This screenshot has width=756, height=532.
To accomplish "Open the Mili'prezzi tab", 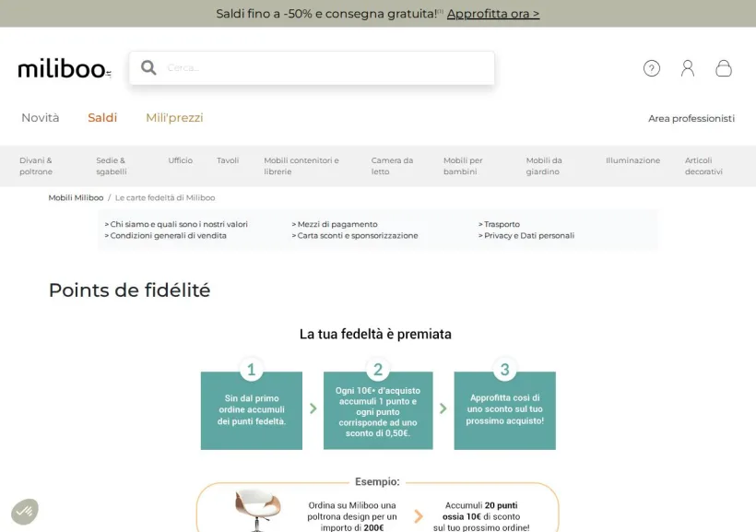I will pyautogui.click(x=174, y=118).
